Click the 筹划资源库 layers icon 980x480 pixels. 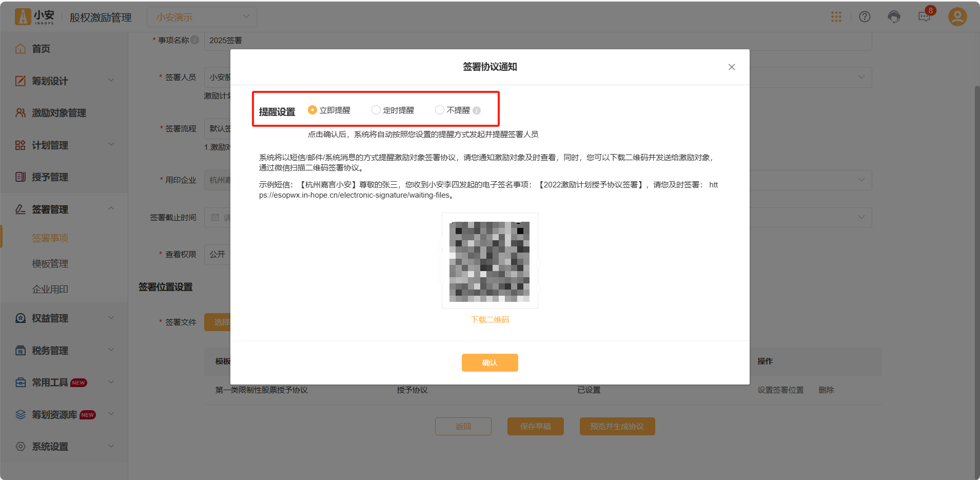coord(21,415)
